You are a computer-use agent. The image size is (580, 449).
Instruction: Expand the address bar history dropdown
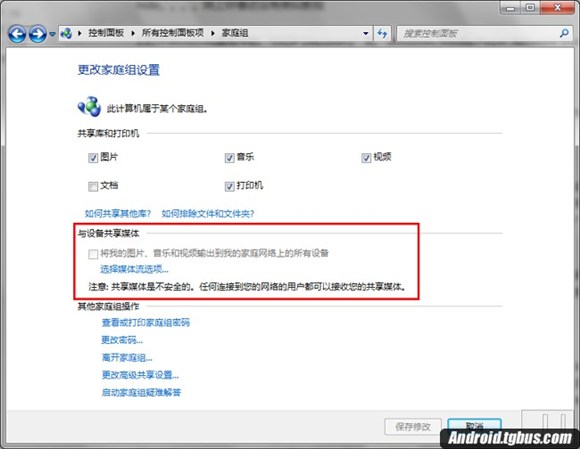pos(365,34)
